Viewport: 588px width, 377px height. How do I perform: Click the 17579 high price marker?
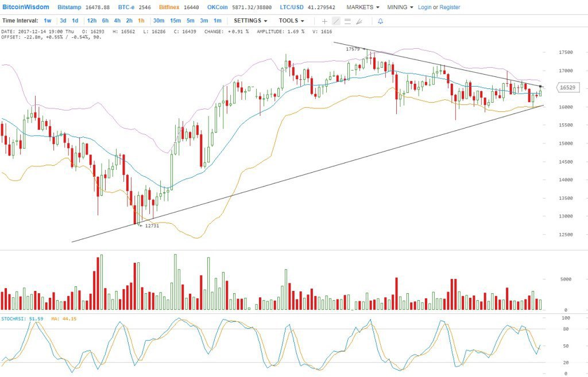(353, 49)
